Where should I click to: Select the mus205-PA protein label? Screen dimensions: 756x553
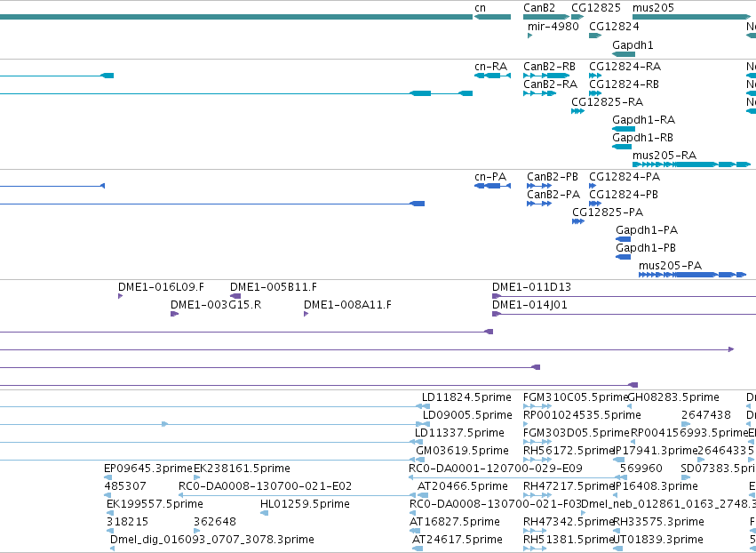tap(670, 266)
